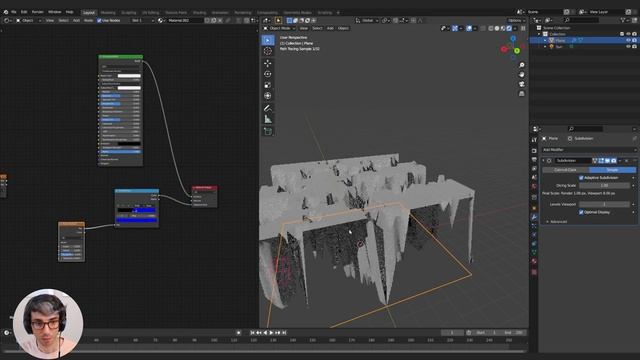Open the Physics properties tab
This screenshot has height=360, width=640.
click(x=534, y=235)
